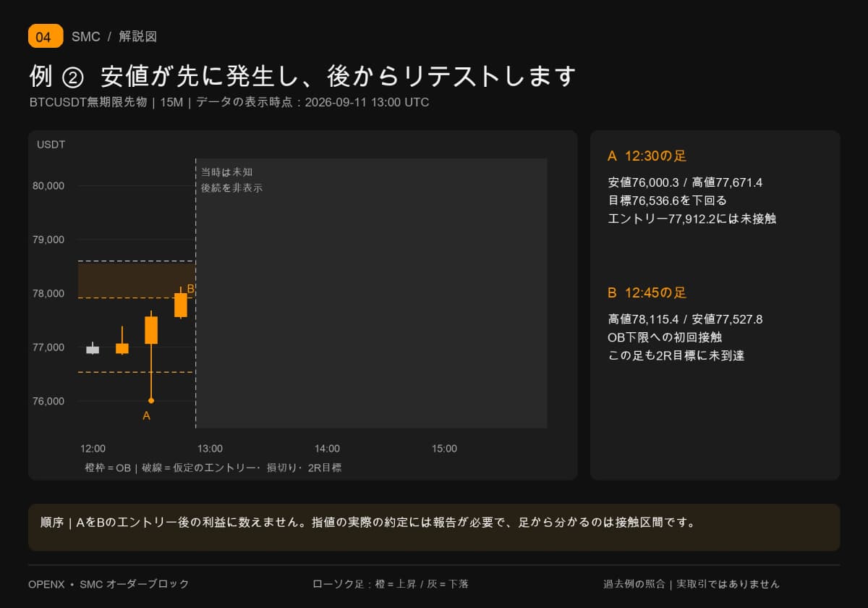Click the "BTCUSDT無期限先物" subtitle line
Viewport: 868px width, 608px height.
click(x=229, y=102)
